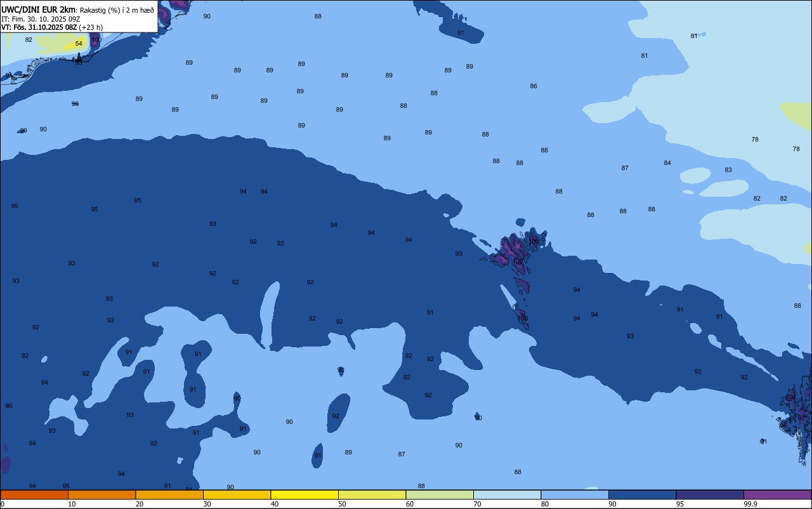Viewport: 812px width, 509px height.
Task: Select the "20" tick label on the legend
Action: pyautogui.click(x=140, y=504)
